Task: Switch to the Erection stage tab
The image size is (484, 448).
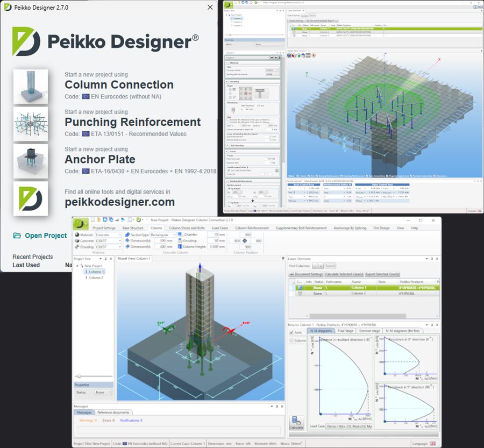Action: point(369,331)
